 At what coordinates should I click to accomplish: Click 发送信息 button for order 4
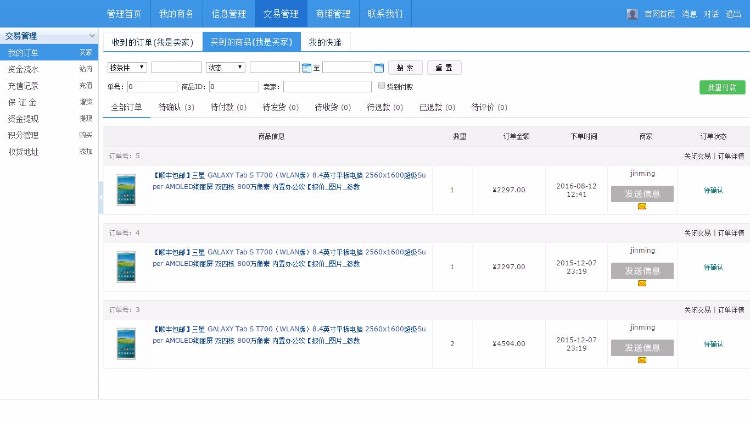coord(642,271)
